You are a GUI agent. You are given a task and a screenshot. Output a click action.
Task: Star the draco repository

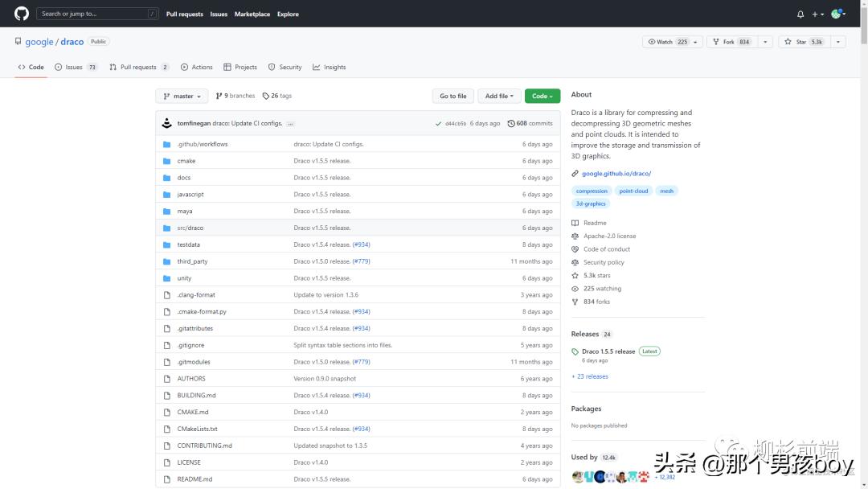click(806, 42)
